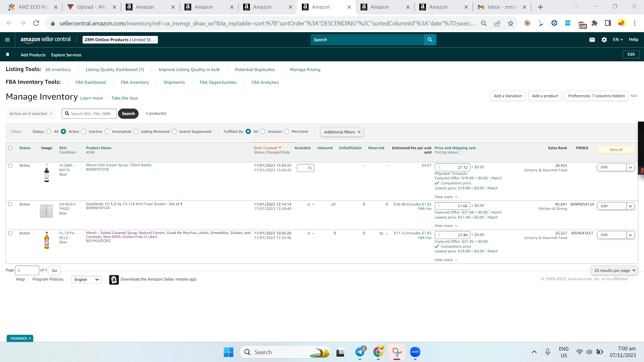Open Zoom from the taskbar

[x=415, y=352]
